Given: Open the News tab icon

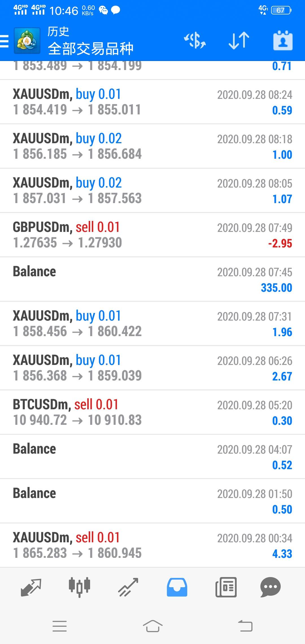Looking at the screenshot, I should coord(226,588).
